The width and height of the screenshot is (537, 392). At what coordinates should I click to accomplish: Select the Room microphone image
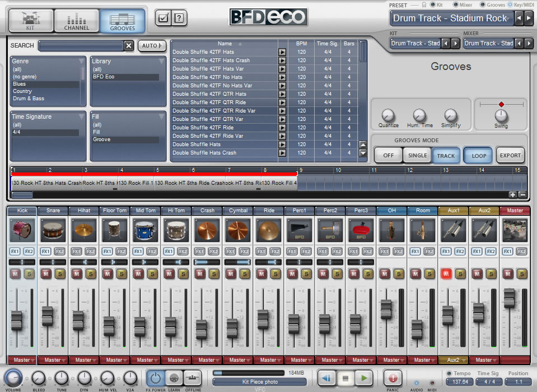coord(423,230)
